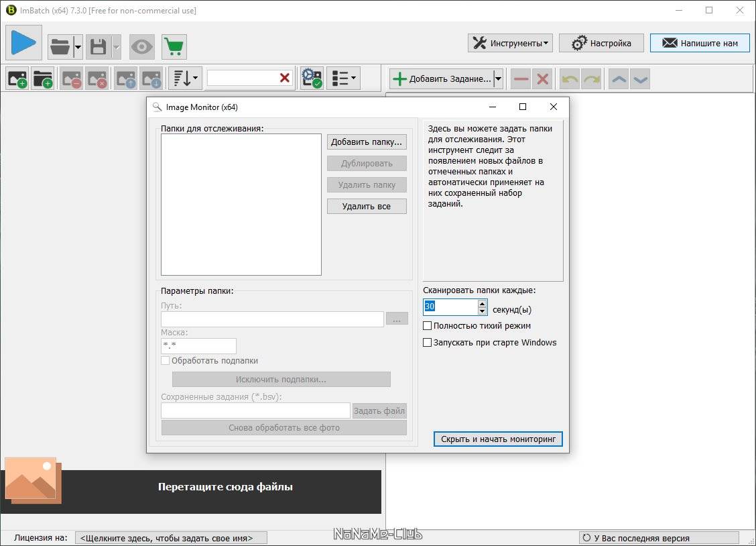Screen dimensions: 756x546
Task: Click Удалить все in Image Monitor
Action: pos(367,206)
